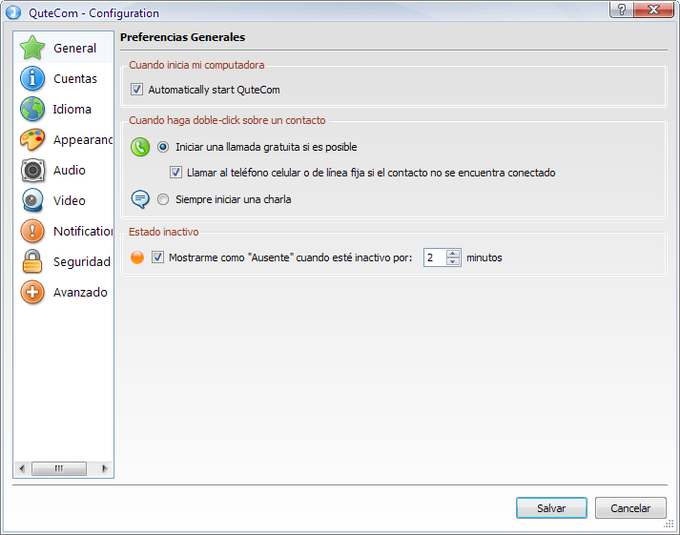Click the paint palette Appearance icon
Viewport: 680px width, 535px height.
click(x=32, y=140)
